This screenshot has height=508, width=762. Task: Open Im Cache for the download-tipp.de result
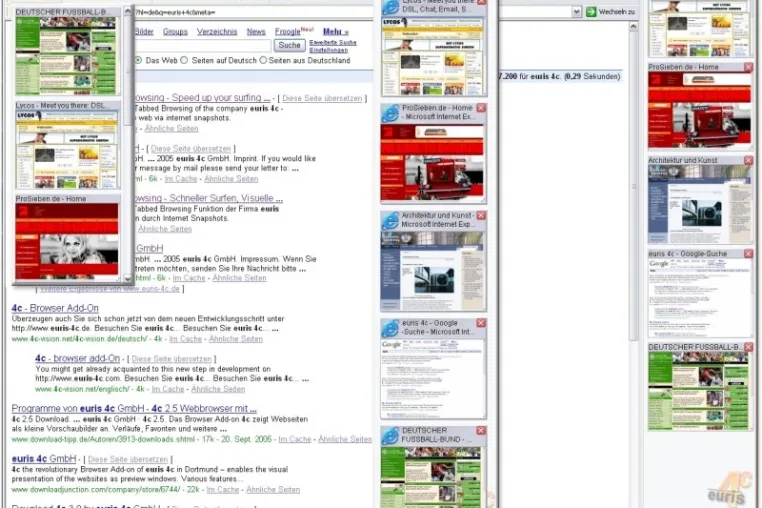click(x=294, y=439)
